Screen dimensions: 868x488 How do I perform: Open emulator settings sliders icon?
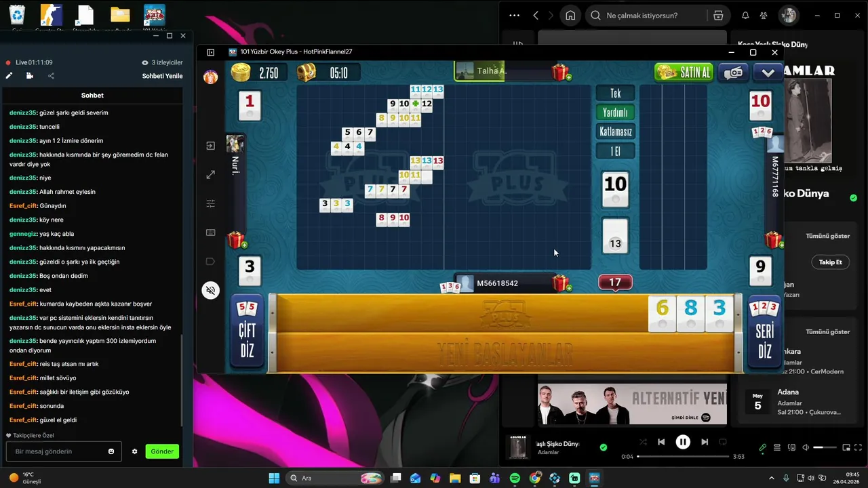click(x=211, y=203)
